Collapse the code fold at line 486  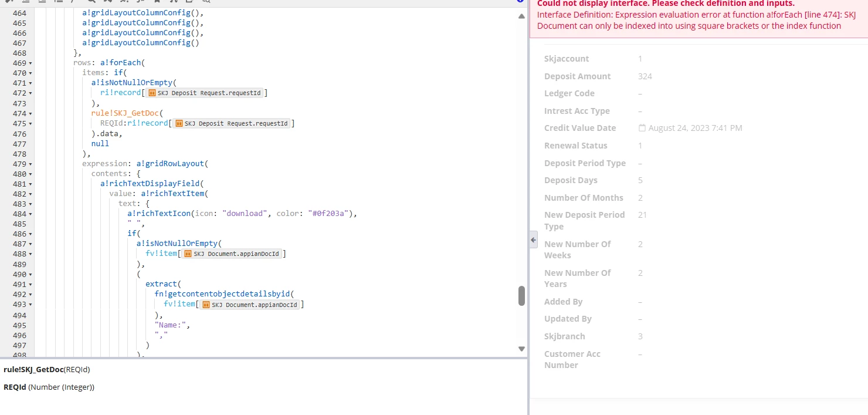pyautogui.click(x=30, y=234)
